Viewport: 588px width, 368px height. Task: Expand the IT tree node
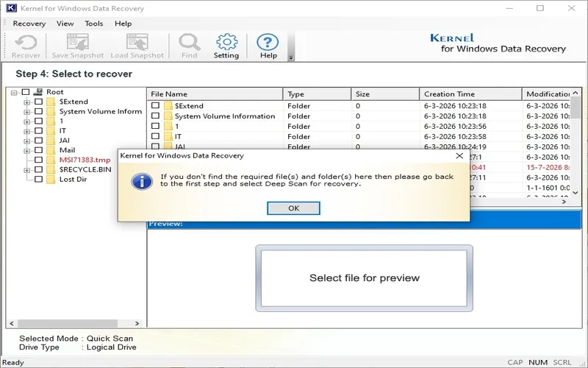tap(26, 132)
